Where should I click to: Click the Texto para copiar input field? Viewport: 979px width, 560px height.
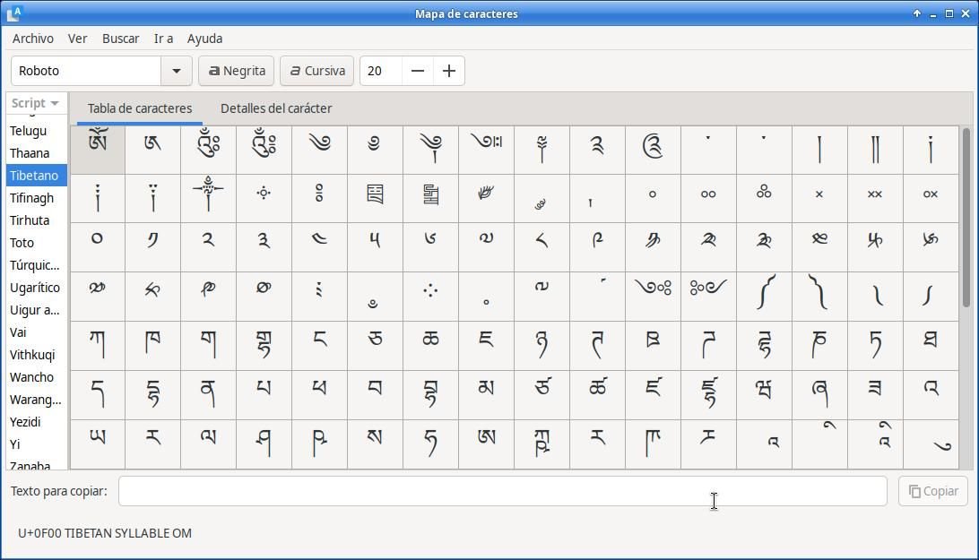[502, 491]
